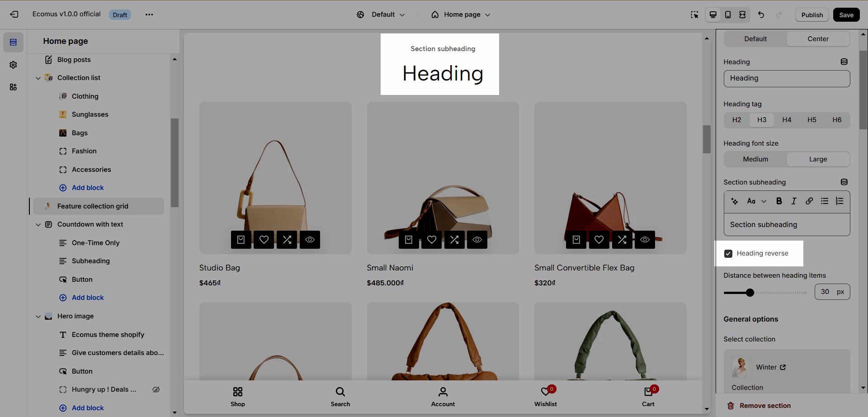Open Wishlist in preview bottom bar
Viewport: 868px width, 417px height.
click(546, 397)
